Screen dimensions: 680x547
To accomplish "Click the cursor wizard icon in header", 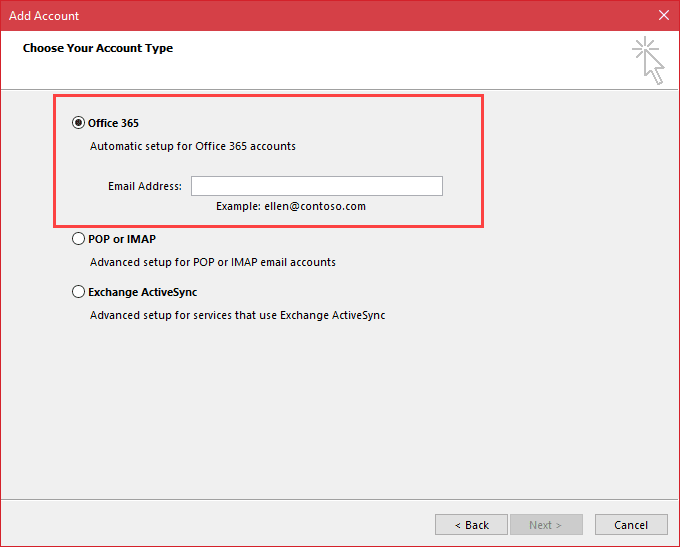I will (648, 60).
